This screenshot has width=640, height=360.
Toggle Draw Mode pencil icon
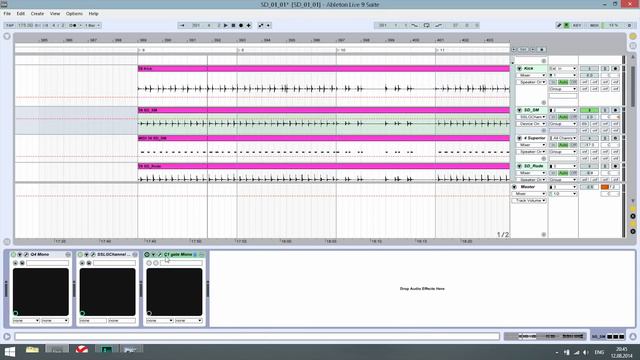[x=559, y=25]
